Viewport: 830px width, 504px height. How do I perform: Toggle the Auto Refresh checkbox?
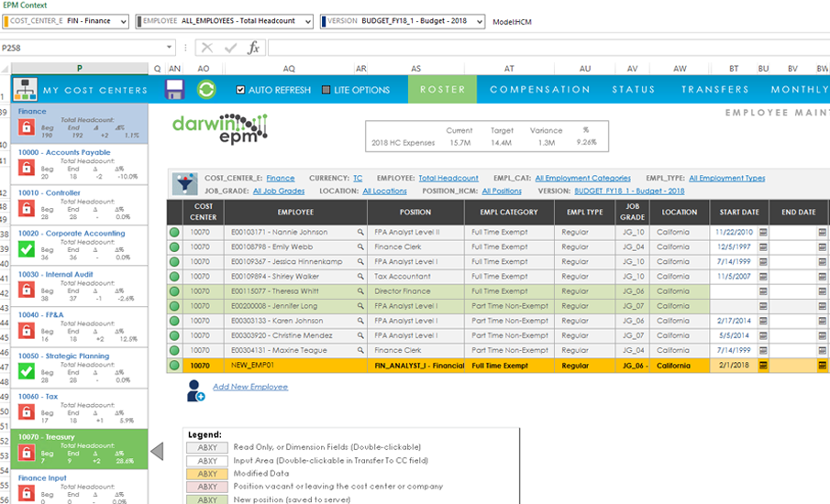pos(240,90)
